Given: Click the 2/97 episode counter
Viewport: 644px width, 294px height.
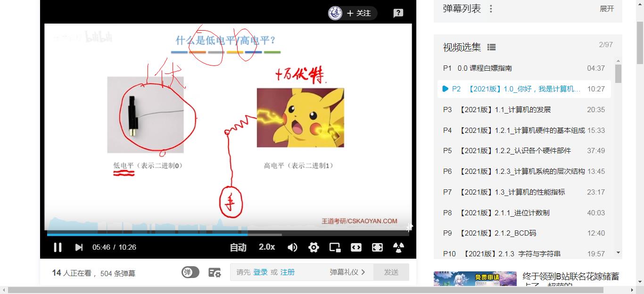Looking at the screenshot, I should pyautogui.click(x=606, y=45).
